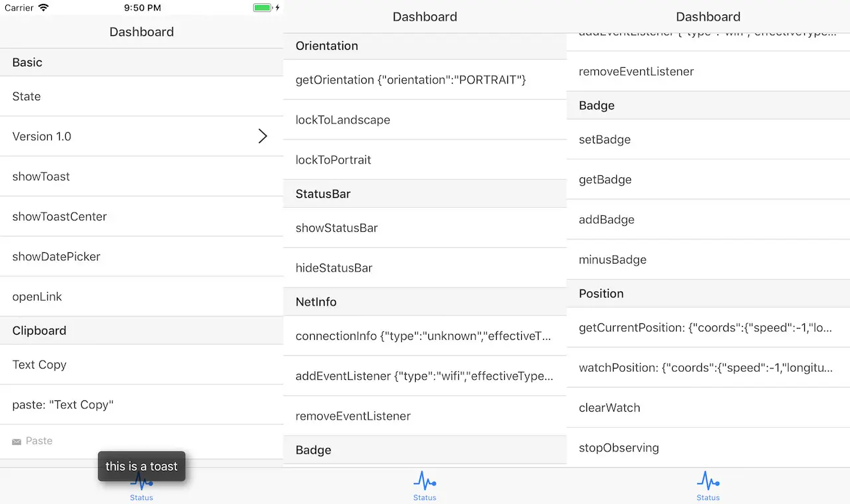Viewport: 850px width, 504px height.
Task: Tap the watchPosition coords row
Action: pos(708,367)
